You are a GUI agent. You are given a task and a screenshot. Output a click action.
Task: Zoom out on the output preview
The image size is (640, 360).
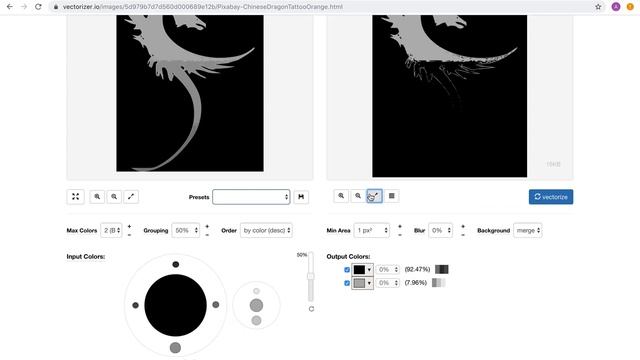358,196
